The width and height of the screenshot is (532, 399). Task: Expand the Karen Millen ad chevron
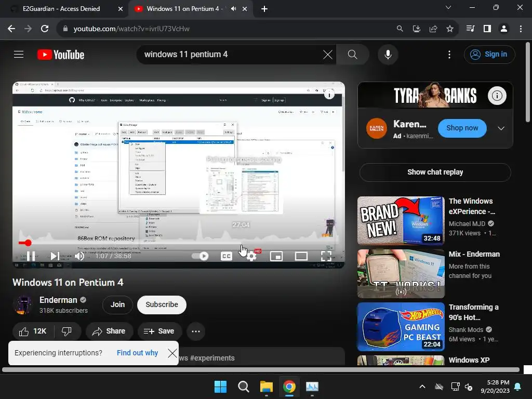click(501, 128)
